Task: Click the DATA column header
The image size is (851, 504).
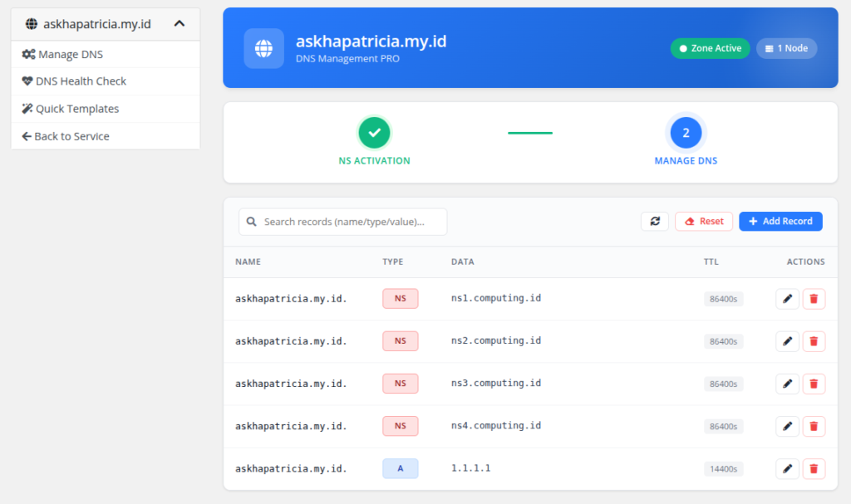Action: pyautogui.click(x=462, y=262)
